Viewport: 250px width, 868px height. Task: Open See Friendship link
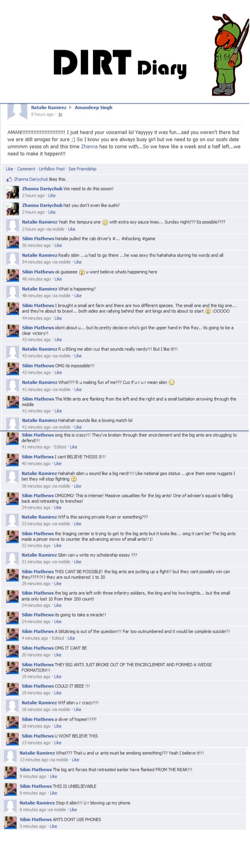tap(82, 169)
